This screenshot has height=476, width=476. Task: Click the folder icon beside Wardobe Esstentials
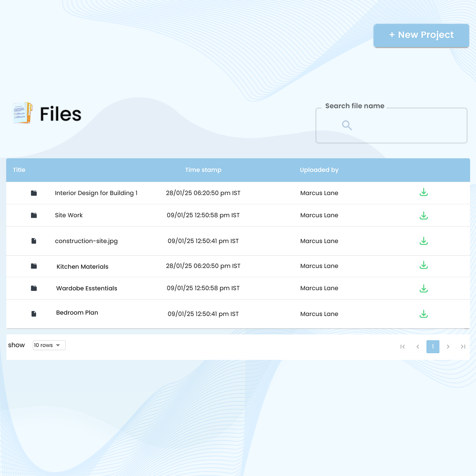point(34,288)
